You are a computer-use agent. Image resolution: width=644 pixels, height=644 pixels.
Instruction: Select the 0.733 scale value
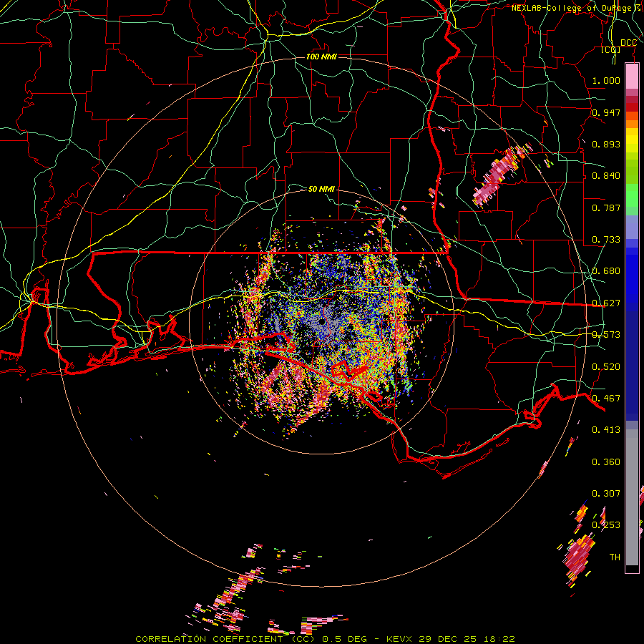pyautogui.click(x=606, y=240)
